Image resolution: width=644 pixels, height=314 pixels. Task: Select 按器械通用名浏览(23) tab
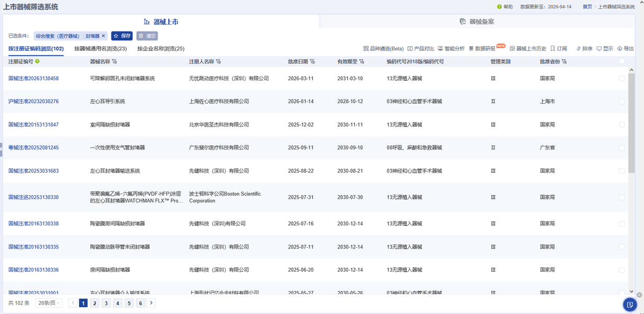(101, 49)
